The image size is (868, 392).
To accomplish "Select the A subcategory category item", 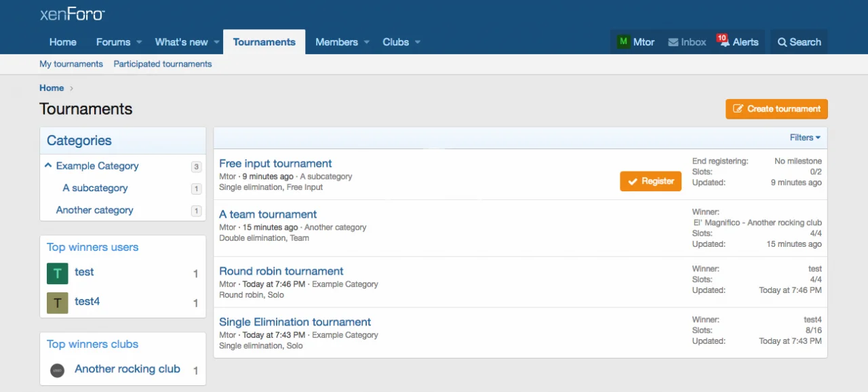I will [95, 188].
